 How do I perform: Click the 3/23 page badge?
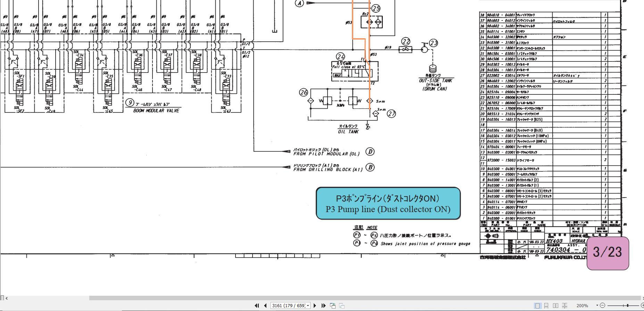(608, 253)
